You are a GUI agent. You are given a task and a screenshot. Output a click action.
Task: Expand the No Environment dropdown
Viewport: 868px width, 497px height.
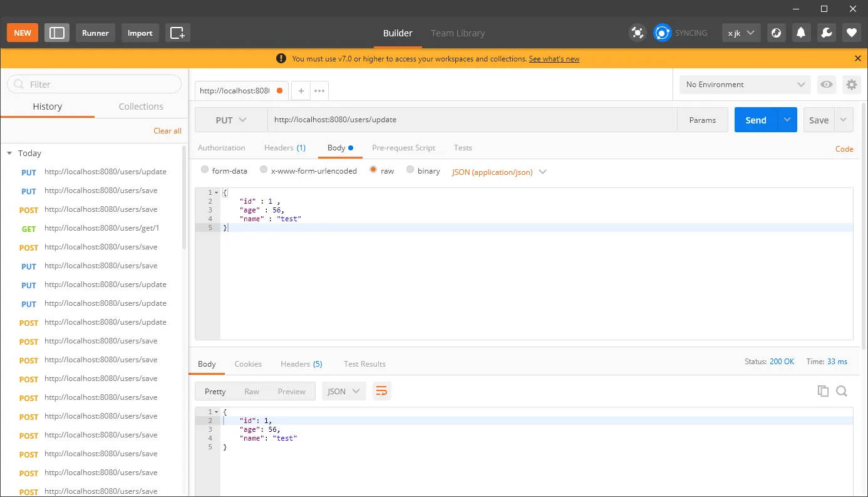745,85
